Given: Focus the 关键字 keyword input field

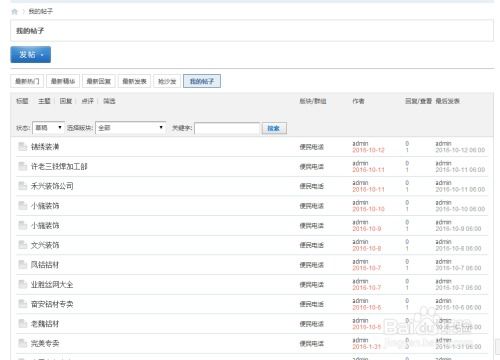Looking at the screenshot, I should (227, 128).
